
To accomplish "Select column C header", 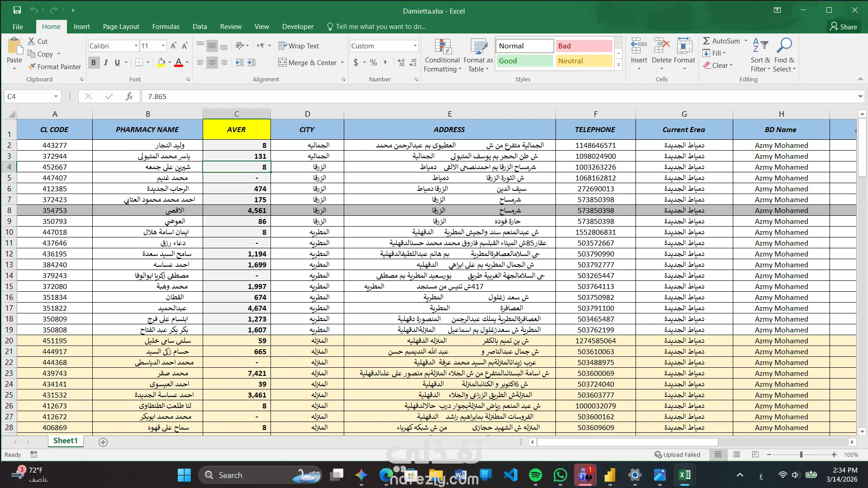I will tap(237, 114).
